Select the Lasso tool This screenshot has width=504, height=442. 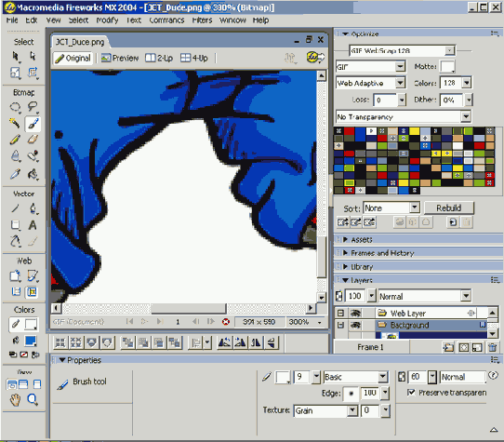[33, 106]
